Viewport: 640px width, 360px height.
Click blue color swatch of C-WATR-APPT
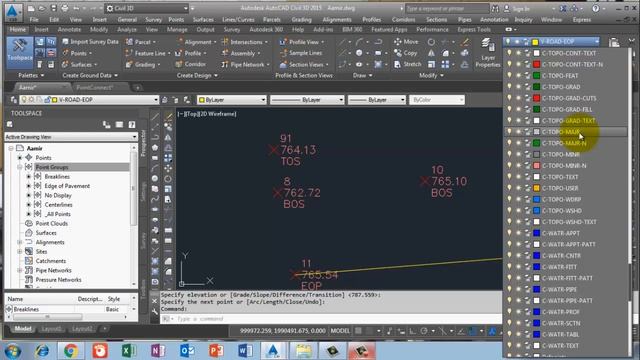pyautogui.click(x=537, y=233)
